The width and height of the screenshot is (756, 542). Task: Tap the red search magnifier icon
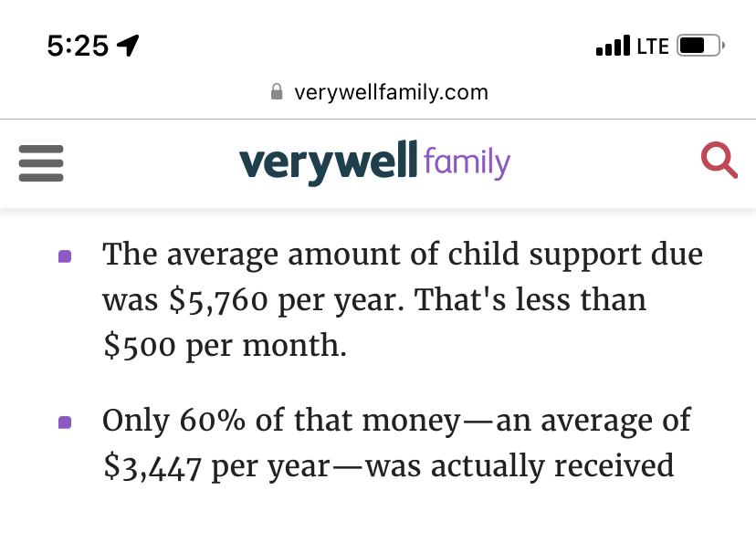click(x=719, y=162)
